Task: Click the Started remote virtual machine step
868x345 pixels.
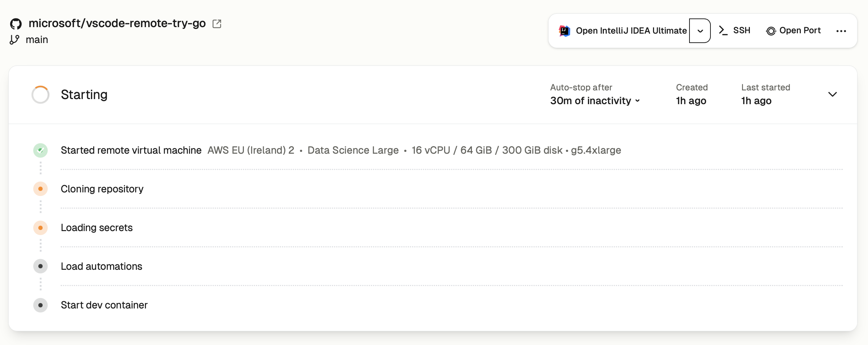Action: pos(131,150)
